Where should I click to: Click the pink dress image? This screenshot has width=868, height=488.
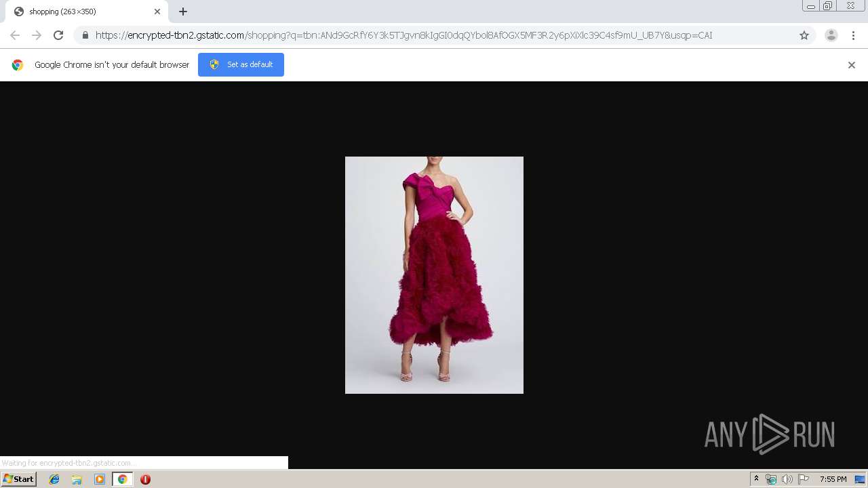434,275
